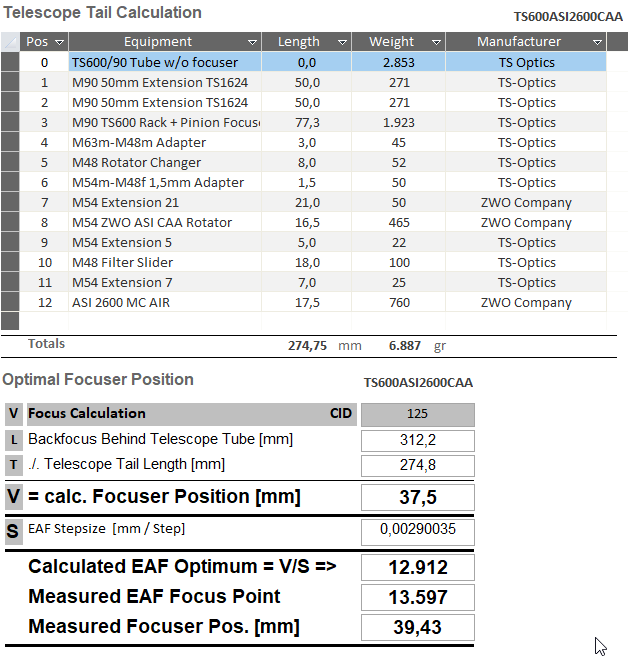The height and width of the screenshot is (661, 639).
Task: Click the calc. Focuser Position result field
Action: [417, 497]
